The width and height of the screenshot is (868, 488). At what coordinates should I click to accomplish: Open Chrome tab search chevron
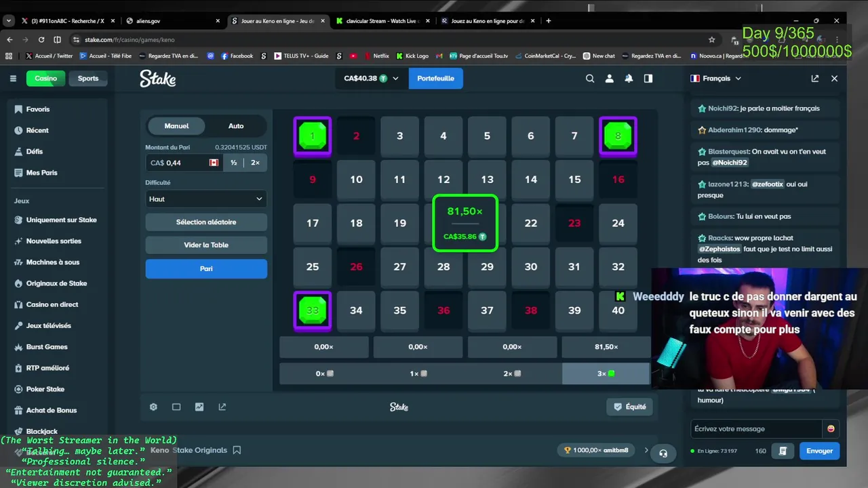(x=8, y=21)
